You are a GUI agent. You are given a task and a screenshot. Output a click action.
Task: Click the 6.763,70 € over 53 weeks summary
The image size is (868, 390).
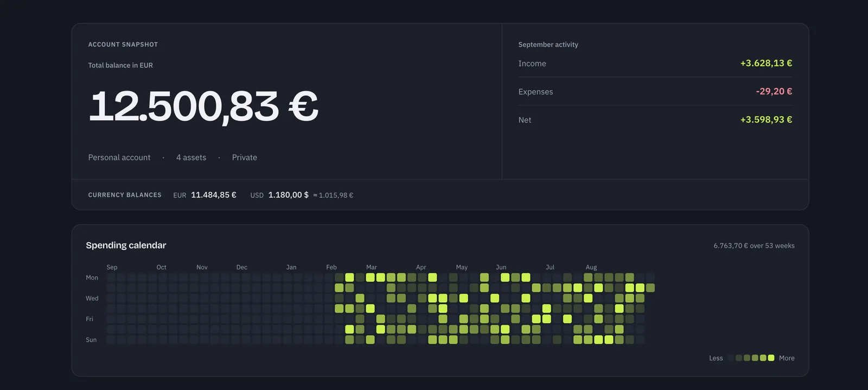click(x=754, y=246)
